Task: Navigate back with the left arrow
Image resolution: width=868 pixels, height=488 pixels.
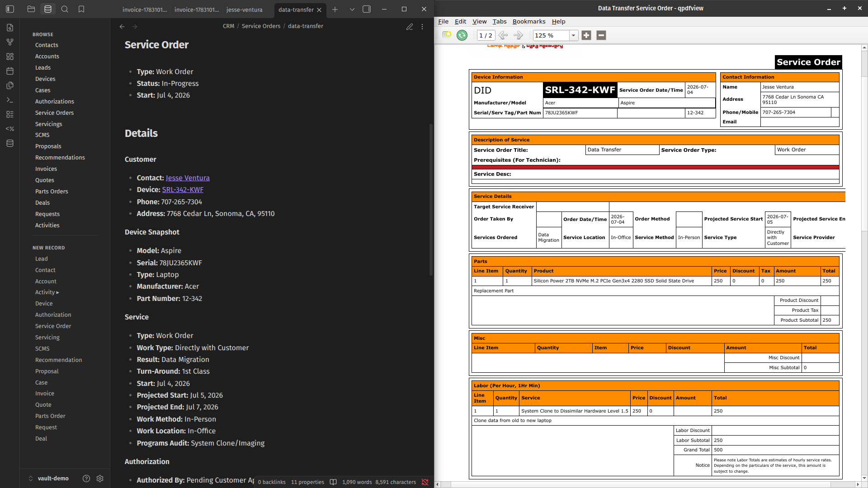Action: coord(122,27)
